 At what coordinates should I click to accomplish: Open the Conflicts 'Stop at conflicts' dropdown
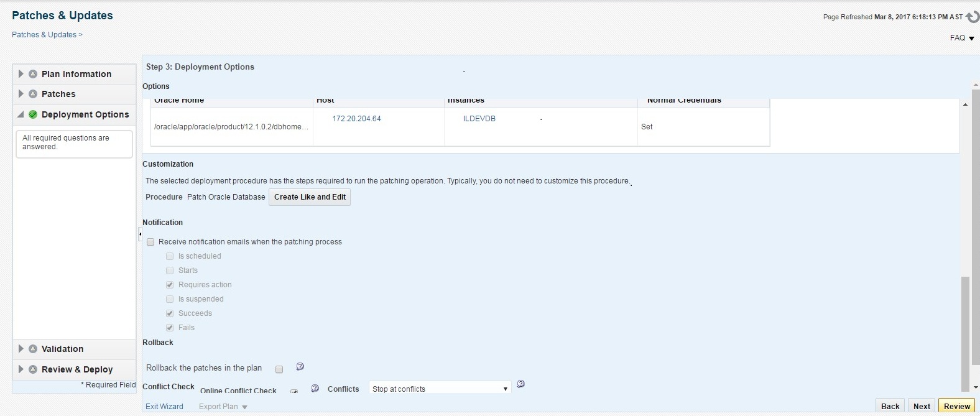440,388
